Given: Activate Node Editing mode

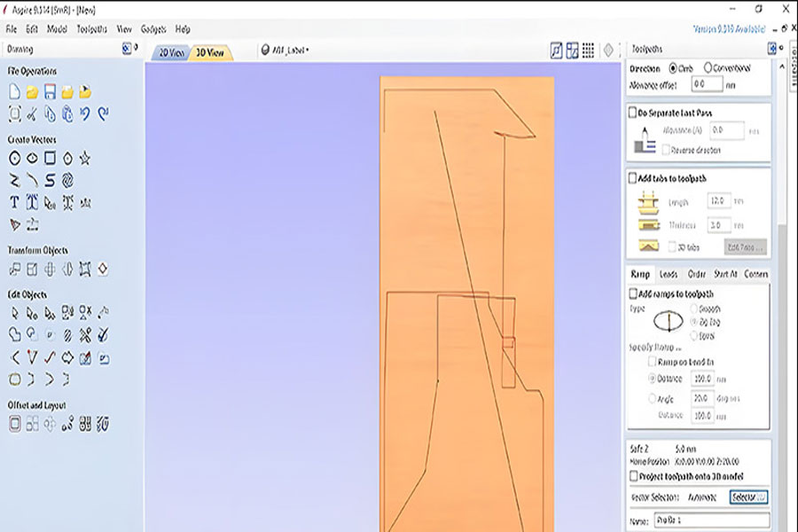Looking at the screenshot, I should 32,313.
